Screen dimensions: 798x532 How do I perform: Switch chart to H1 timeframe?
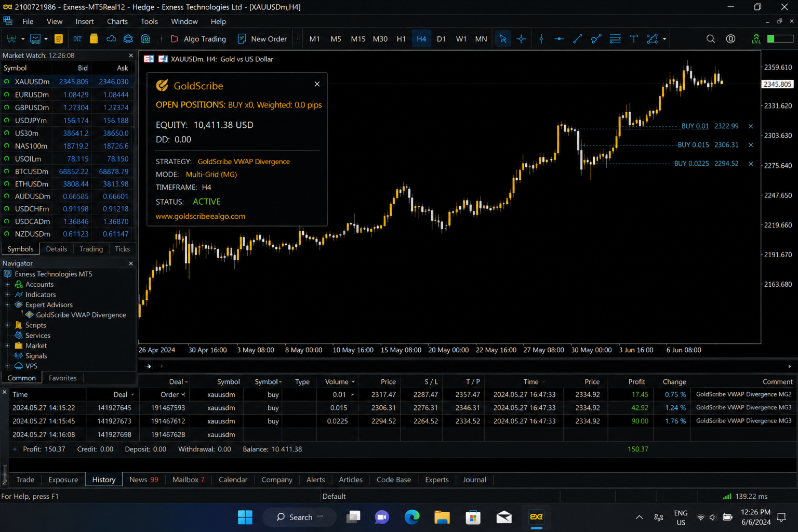[x=401, y=39]
